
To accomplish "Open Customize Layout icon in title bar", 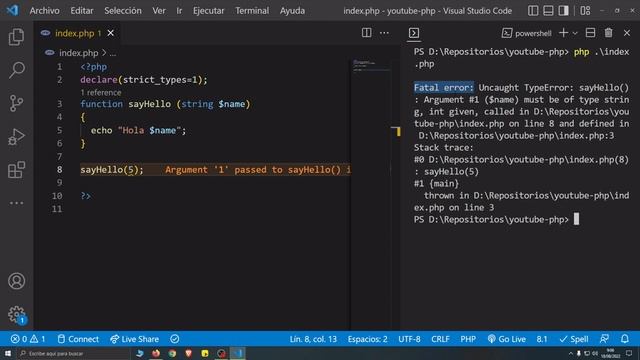I will [x=585, y=11].
